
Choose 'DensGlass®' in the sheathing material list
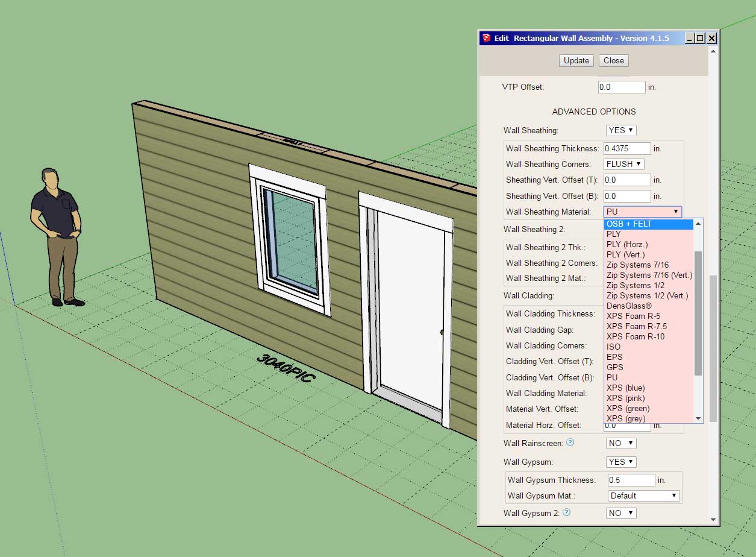pyautogui.click(x=629, y=306)
